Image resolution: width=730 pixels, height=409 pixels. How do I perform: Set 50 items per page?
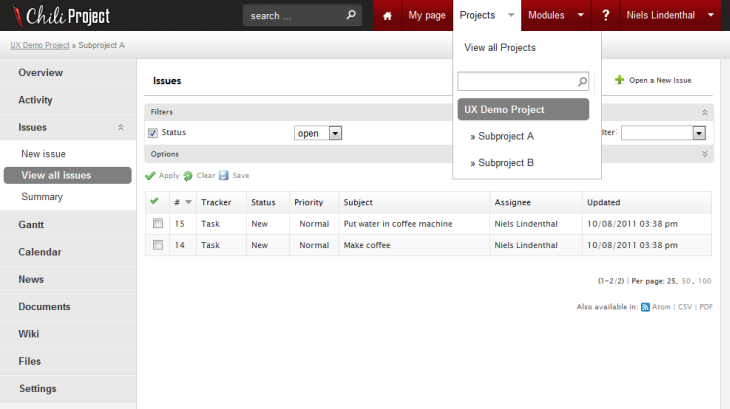(x=686, y=281)
